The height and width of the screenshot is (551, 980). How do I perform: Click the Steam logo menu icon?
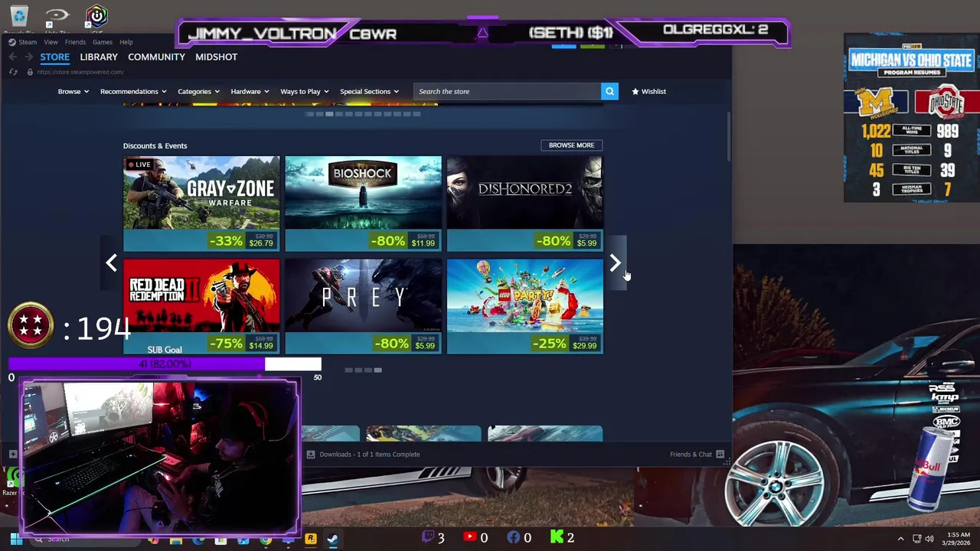(x=12, y=42)
